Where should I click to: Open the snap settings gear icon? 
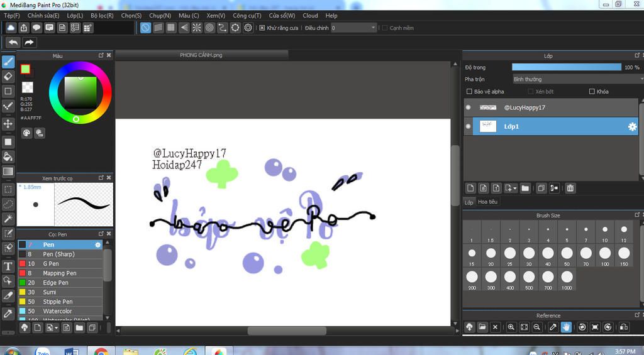click(248, 28)
